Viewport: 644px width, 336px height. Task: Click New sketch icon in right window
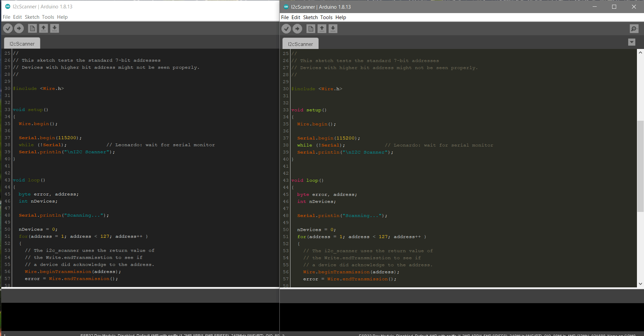click(x=311, y=29)
